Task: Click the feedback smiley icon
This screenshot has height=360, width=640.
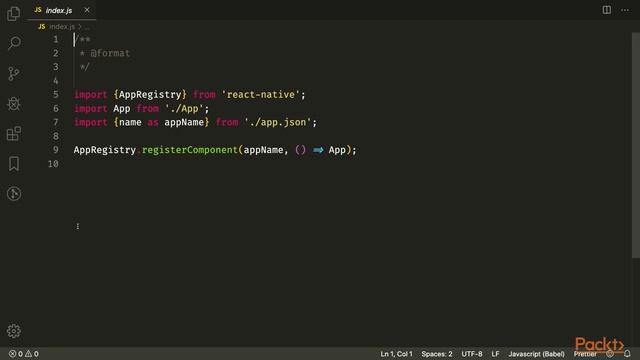Action: coord(610,354)
